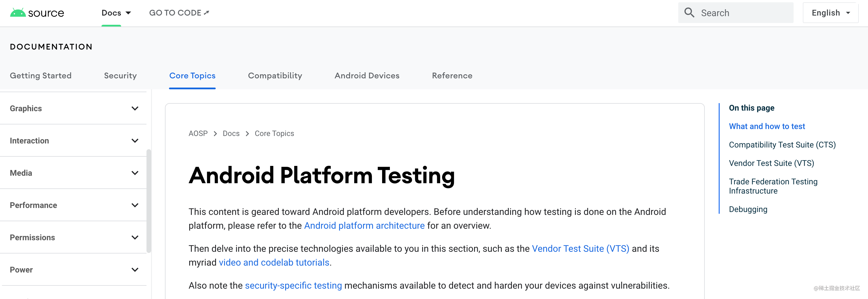This screenshot has height=299, width=868.
Task: Click the Android source logo
Action: click(x=37, y=13)
